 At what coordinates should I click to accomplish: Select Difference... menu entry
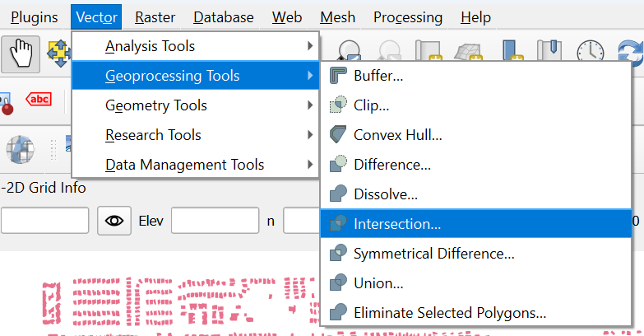tap(392, 165)
